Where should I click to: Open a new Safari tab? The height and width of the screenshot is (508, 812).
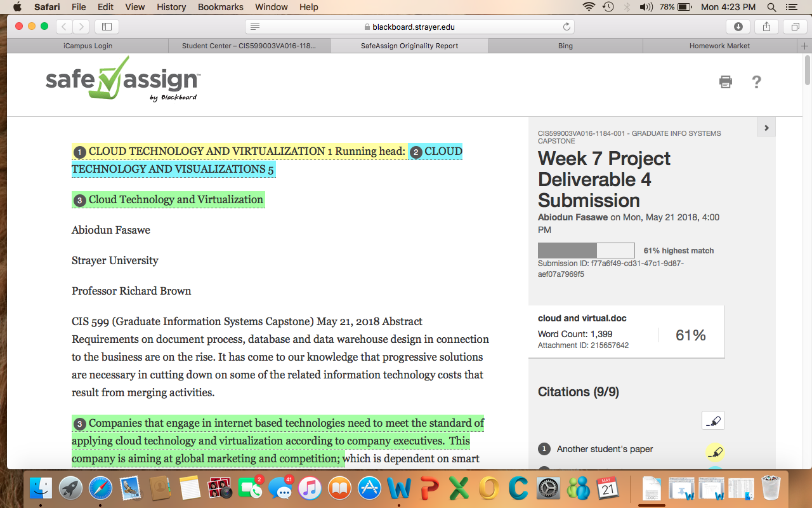pos(805,46)
